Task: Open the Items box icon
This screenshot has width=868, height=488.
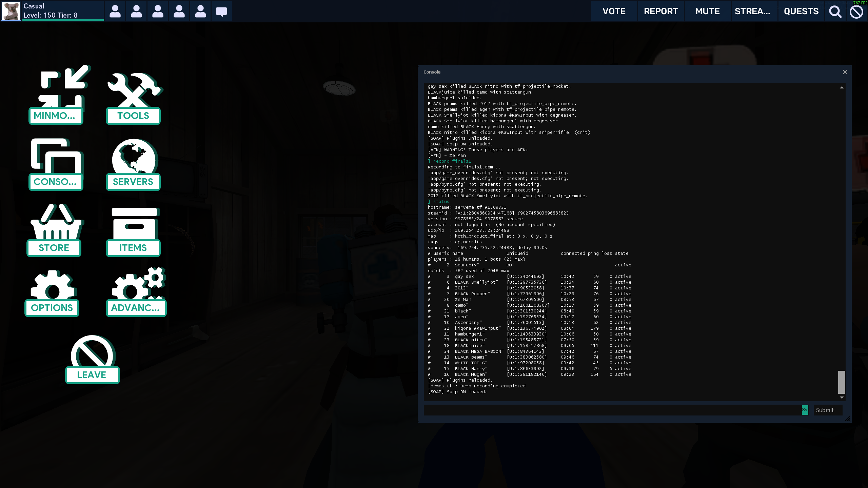Action: point(134,223)
